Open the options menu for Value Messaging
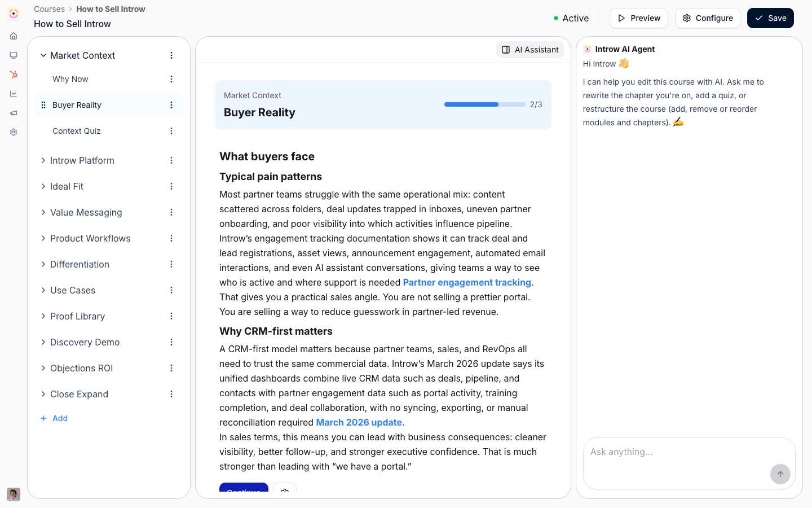The image size is (812, 508). click(x=171, y=212)
